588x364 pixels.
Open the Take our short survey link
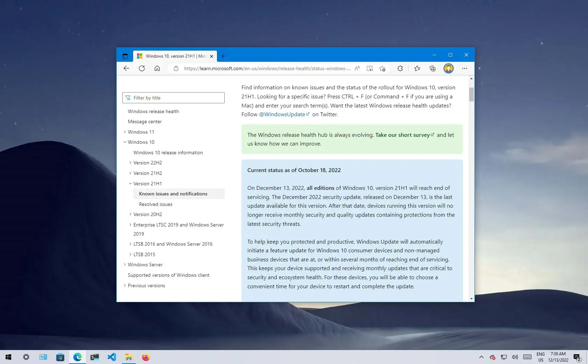point(405,135)
